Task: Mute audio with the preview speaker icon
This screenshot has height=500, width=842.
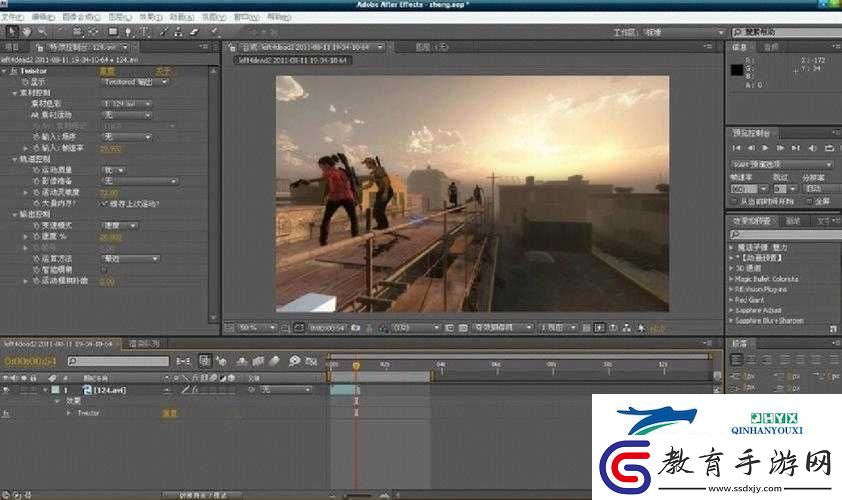Action: coord(812,148)
